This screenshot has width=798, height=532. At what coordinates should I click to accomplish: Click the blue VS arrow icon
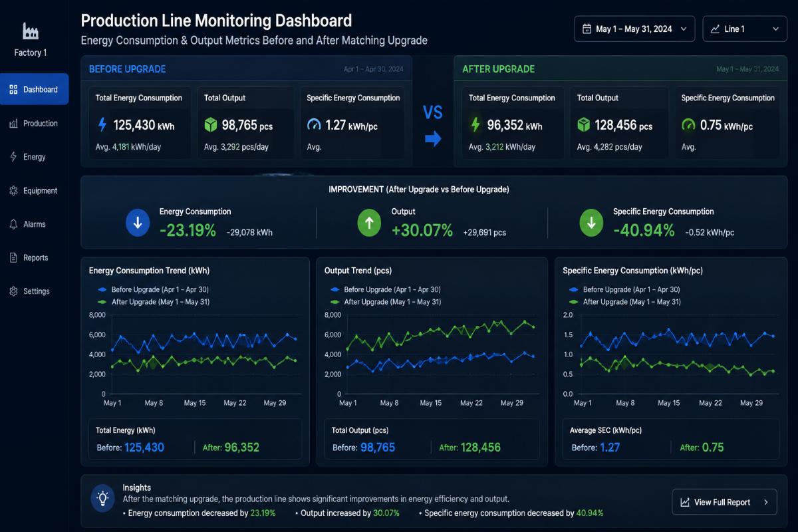point(433,139)
